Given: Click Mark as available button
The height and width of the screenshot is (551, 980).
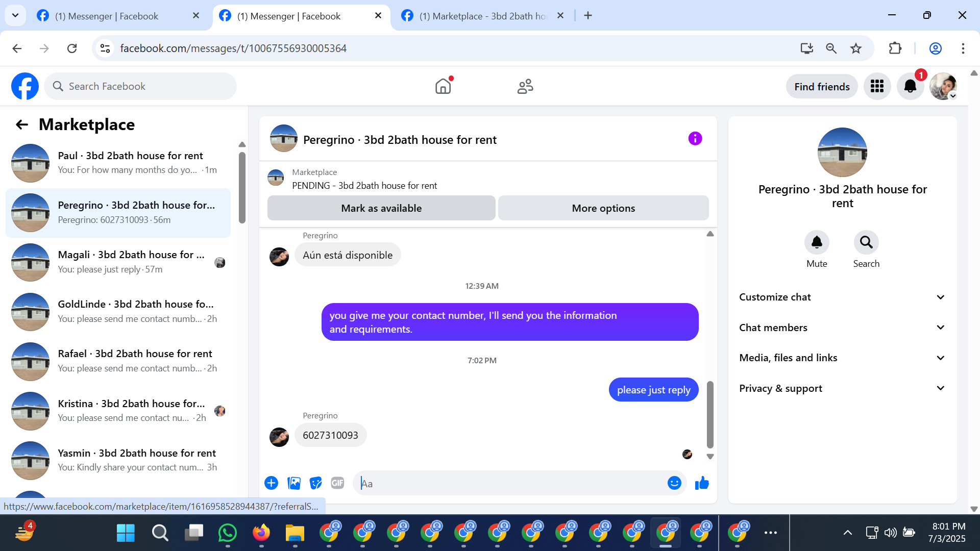Looking at the screenshot, I should [381, 208].
